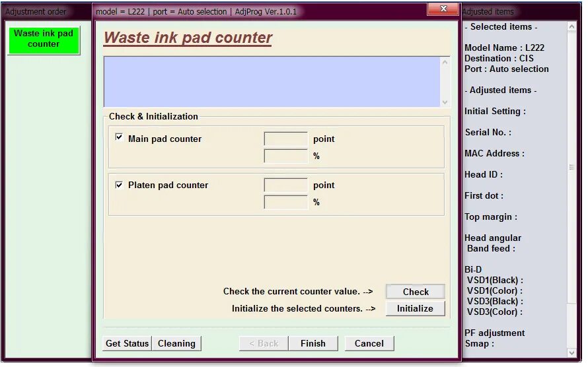Click the 'VSD1(Color) :' entry

click(x=495, y=290)
